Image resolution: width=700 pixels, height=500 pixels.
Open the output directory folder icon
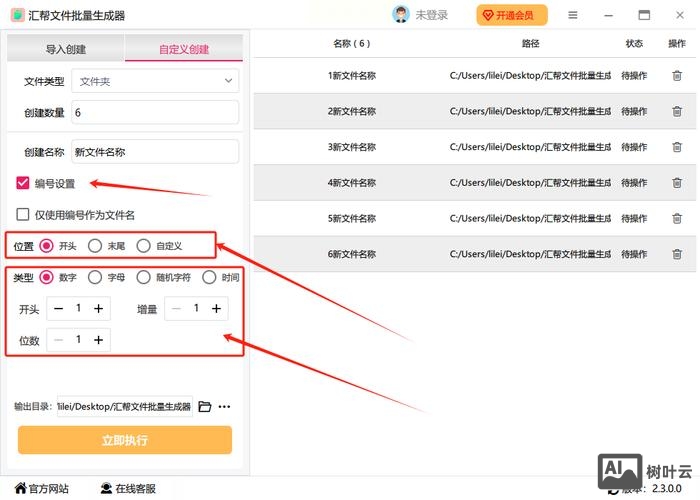click(x=205, y=407)
